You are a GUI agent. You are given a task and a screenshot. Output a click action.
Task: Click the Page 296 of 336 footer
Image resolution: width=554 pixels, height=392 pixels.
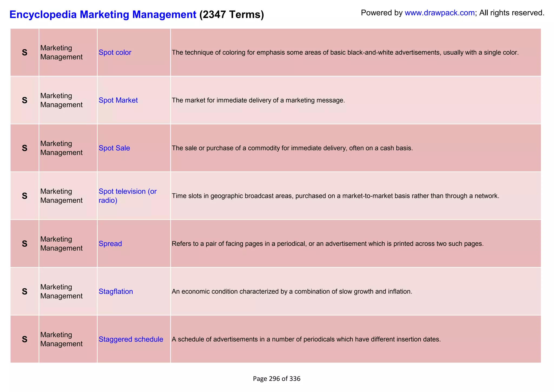[x=276, y=379]
